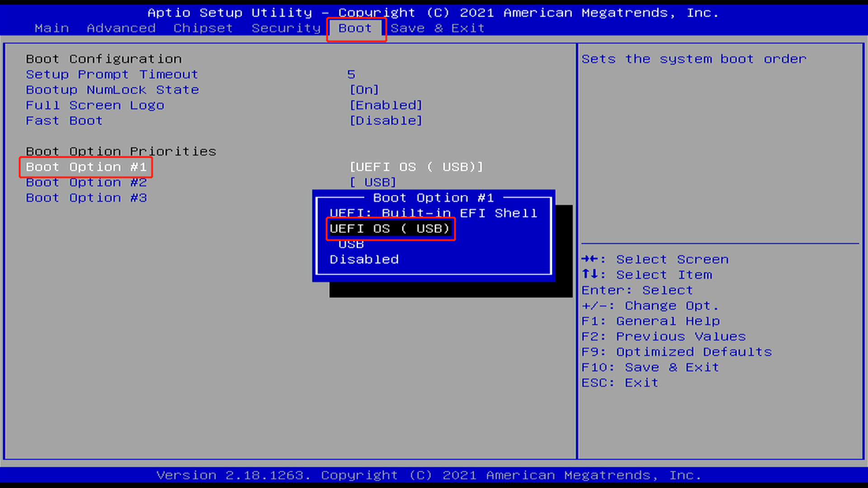Click the Select Screen key hint
Screen dimensions: 868x488
coord(655,259)
